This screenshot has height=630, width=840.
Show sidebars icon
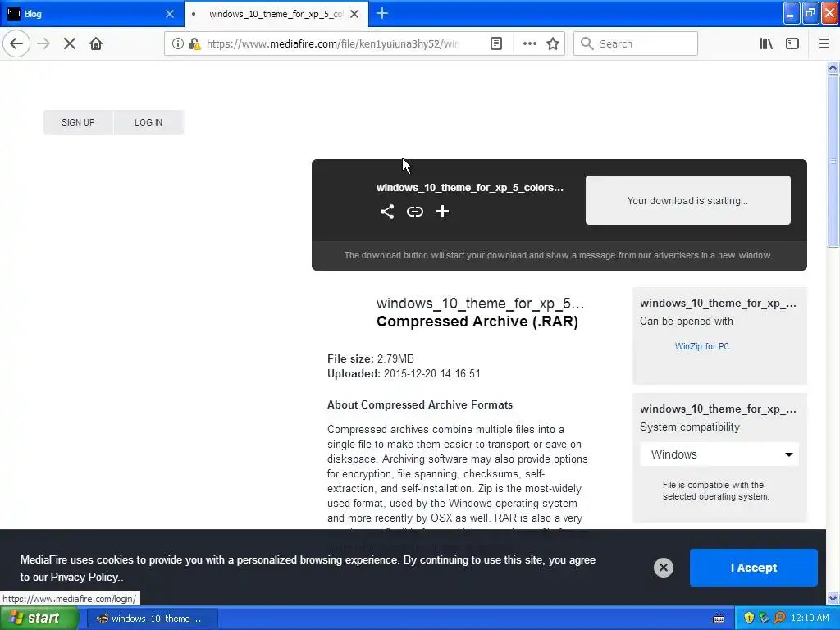792,44
